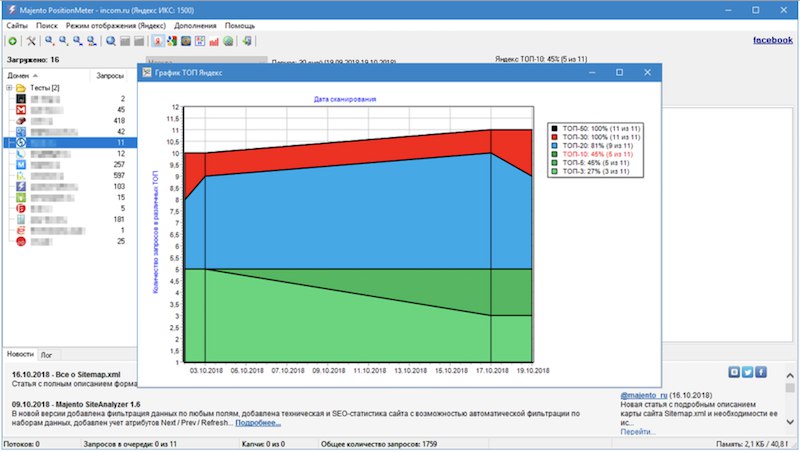Click the ТОП-5: 45% legend entry text
The height and width of the screenshot is (452, 800).
point(596,163)
